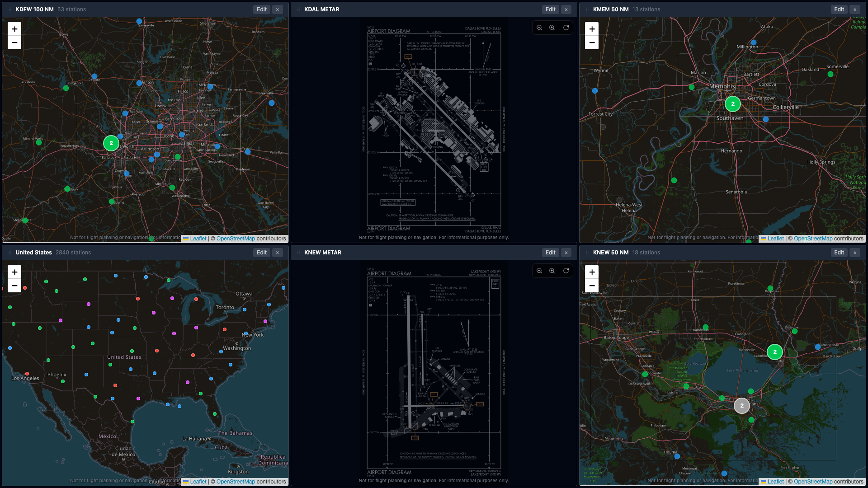This screenshot has width=868, height=488.
Task: Open OpenStreetMap link in KDFW map
Action: point(236,239)
